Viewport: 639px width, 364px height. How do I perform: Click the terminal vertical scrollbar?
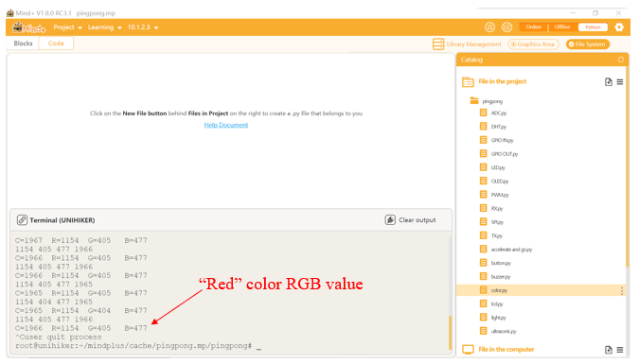(x=451, y=333)
